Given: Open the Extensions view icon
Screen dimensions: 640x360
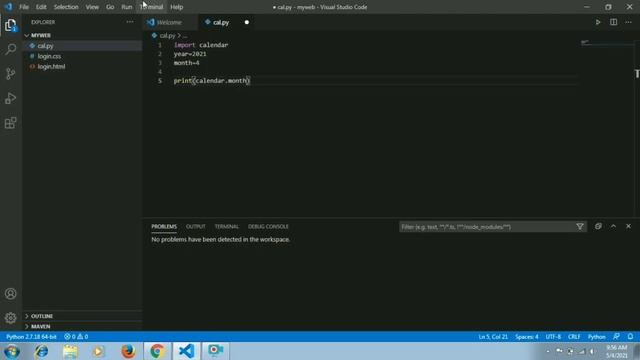Looking at the screenshot, I should pos(11,123).
